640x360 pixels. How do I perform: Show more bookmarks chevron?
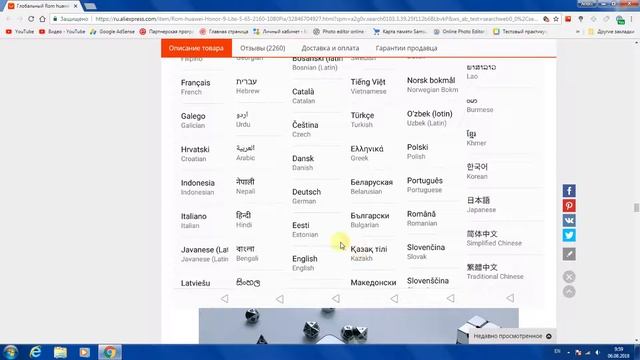click(578, 31)
